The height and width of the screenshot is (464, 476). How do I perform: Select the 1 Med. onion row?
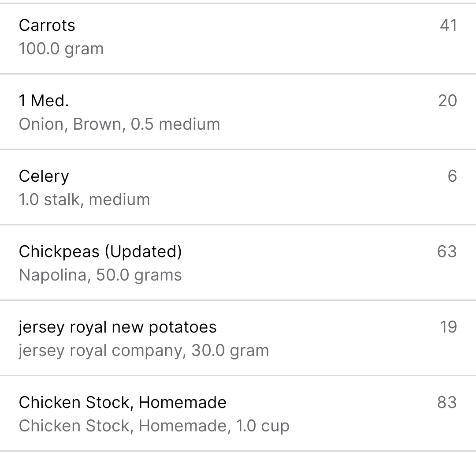click(238, 112)
